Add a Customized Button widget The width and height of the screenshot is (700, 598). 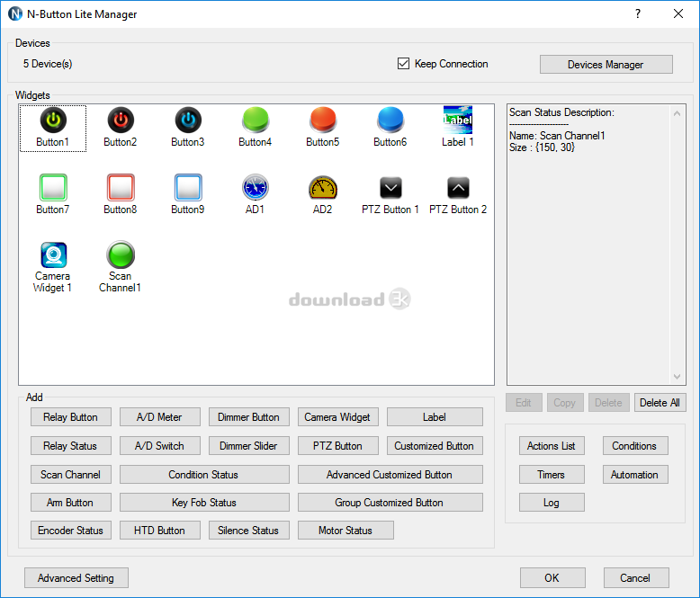pyautogui.click(x=435, y=446)
